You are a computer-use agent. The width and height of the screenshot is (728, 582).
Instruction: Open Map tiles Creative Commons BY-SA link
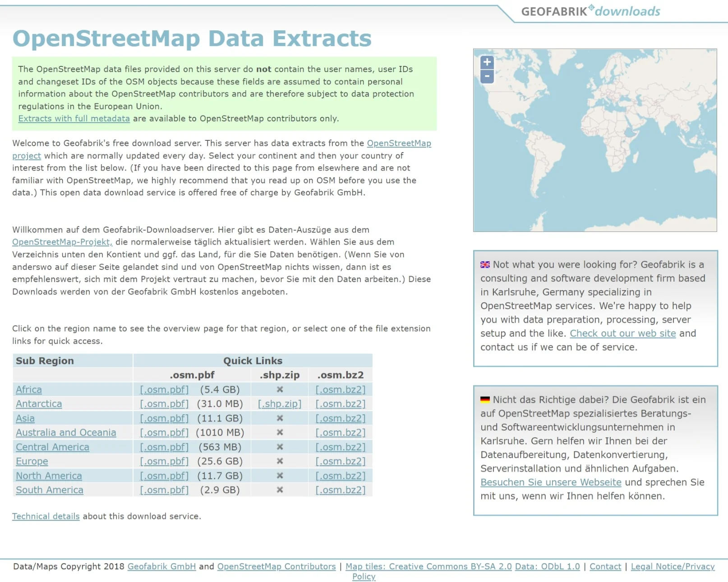[429, 567]
